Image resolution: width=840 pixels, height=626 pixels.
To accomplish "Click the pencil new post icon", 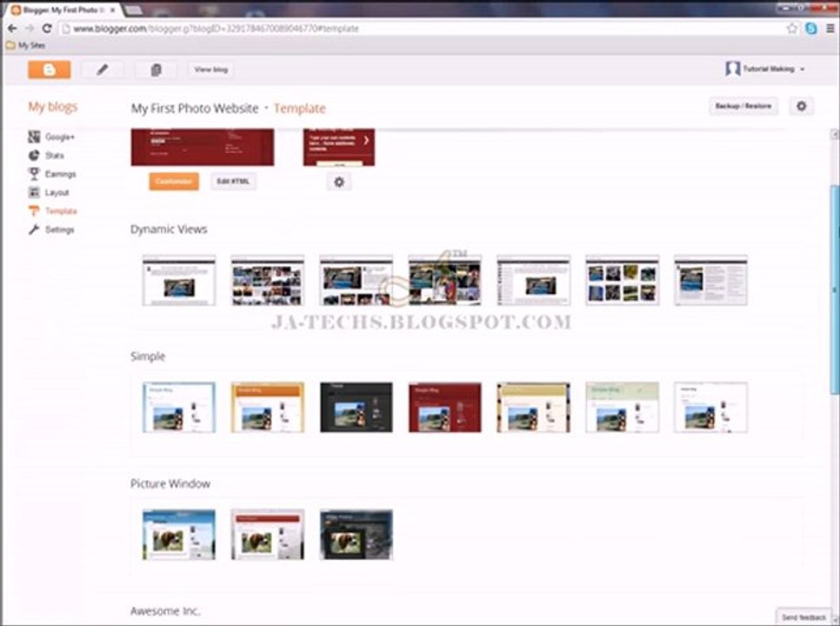I will tap(103, 70).
